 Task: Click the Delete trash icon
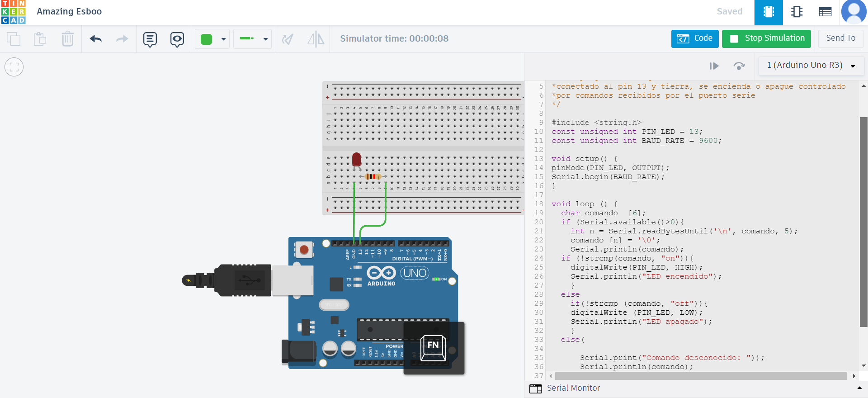pyautogui.click(x=67, y=39)
